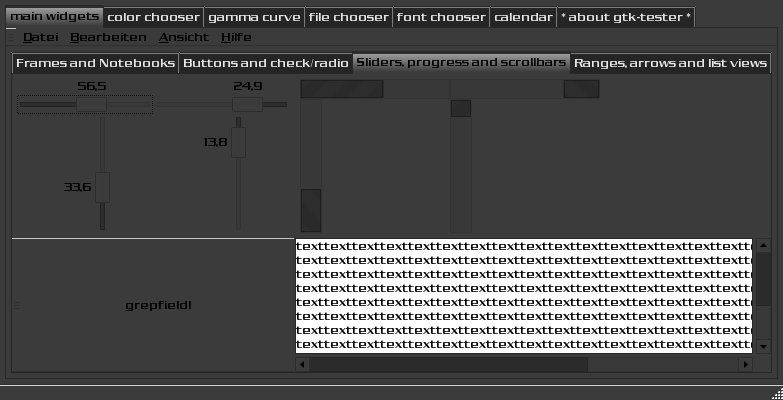
Task: Click the right vertical progress bar
Action: pos(461,165)
